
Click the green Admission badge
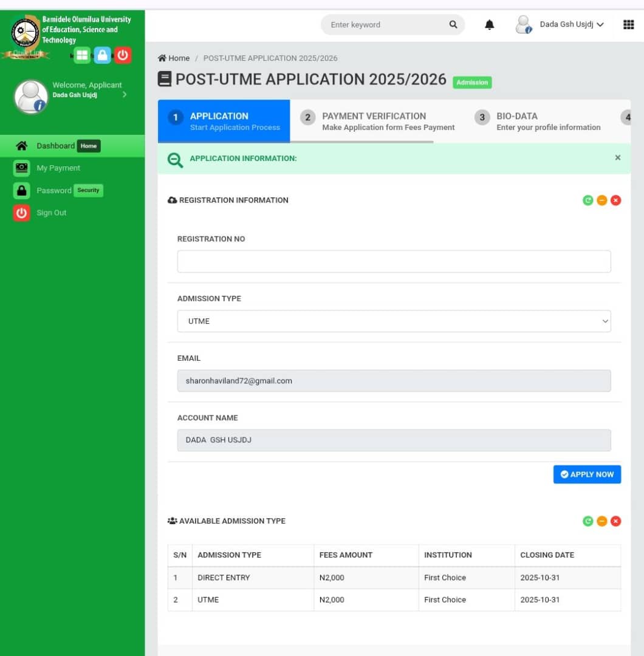coord(472,83)
